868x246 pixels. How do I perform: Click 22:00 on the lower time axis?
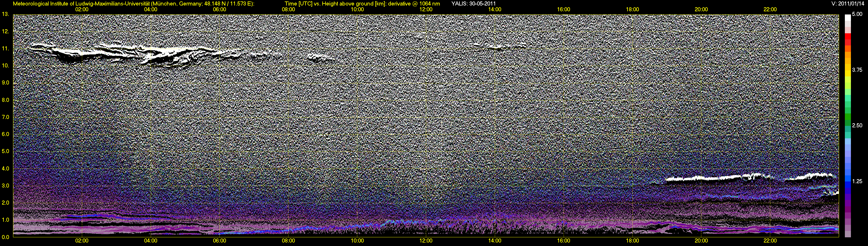[x=770, y=241]
